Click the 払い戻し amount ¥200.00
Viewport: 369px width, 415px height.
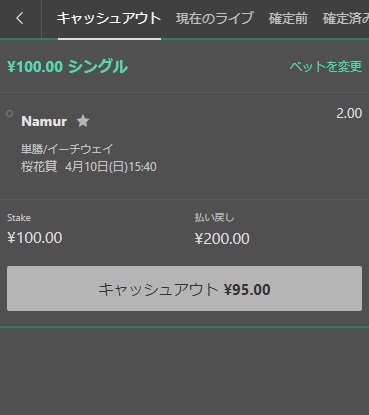(x=222, y=239)
